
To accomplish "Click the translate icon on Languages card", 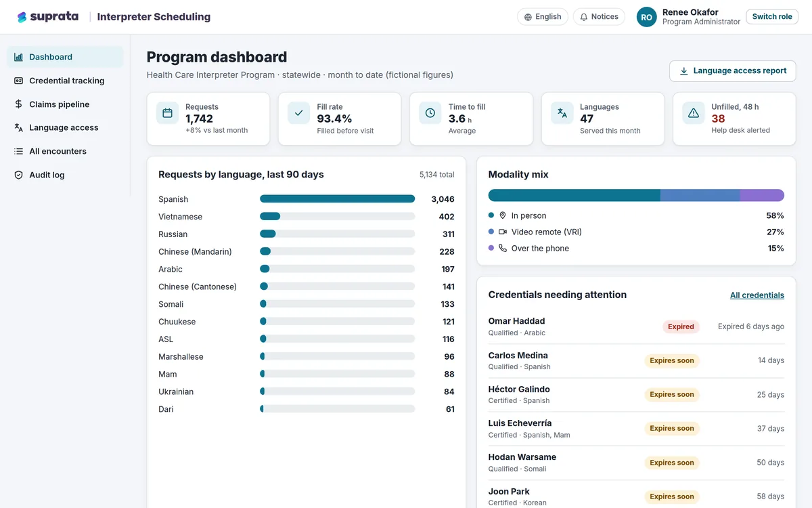I will click(562, 113).
